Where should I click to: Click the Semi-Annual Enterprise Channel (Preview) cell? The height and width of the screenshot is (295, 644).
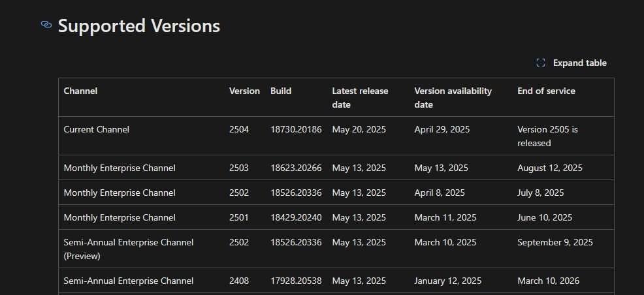[129, 249]
